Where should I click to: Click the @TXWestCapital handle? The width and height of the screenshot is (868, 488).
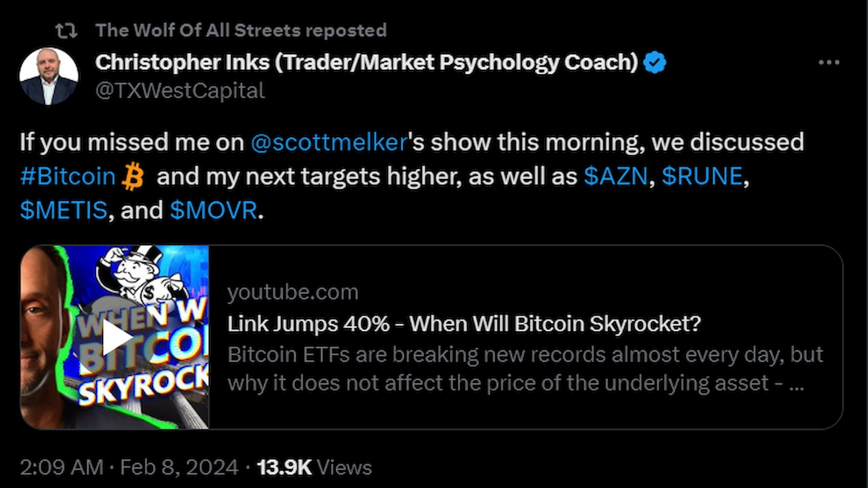coord(180,90)
